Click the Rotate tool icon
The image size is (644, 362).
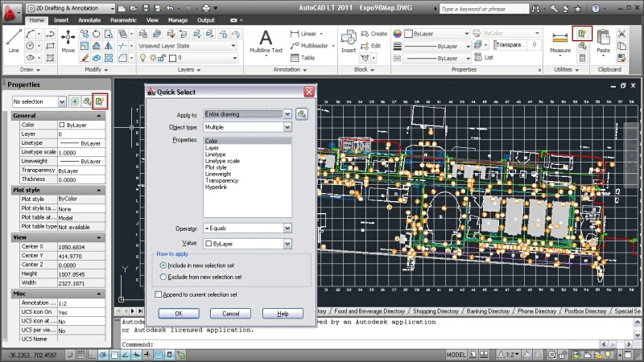[x=96, y=34]
